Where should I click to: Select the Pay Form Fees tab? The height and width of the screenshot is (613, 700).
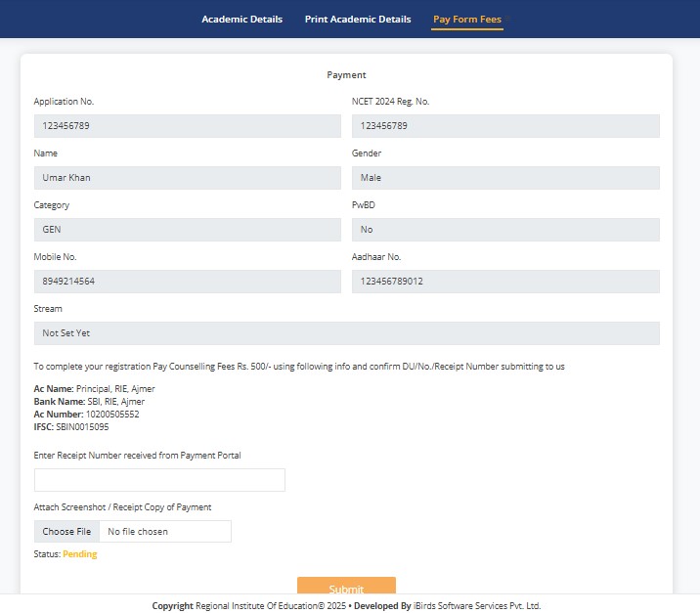467,20
